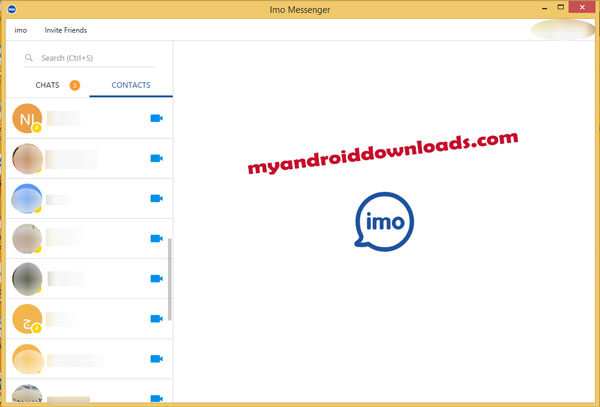Open Invite Friends menu item
This screenshot has width=600, height=407.
pyautogui.click(x=66, y=30)
